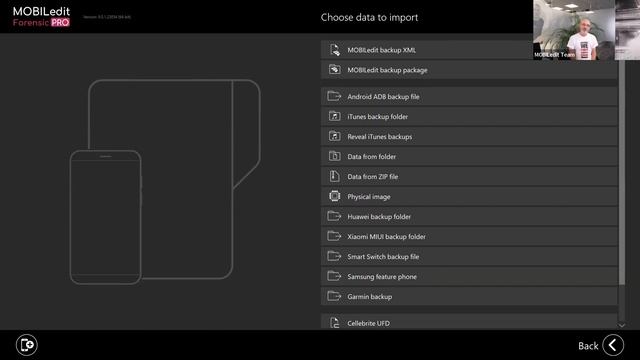Choose Samsung feature phone option

pos(469,276)
